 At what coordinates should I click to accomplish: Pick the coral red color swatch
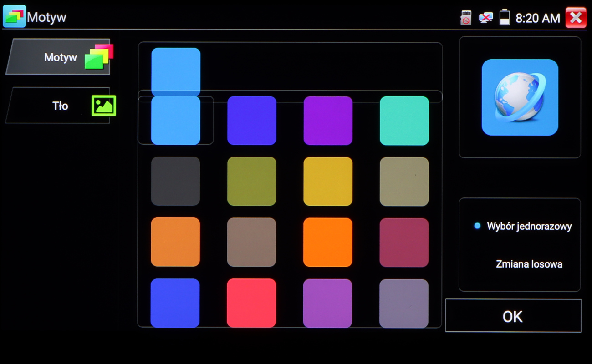[251, 303]
